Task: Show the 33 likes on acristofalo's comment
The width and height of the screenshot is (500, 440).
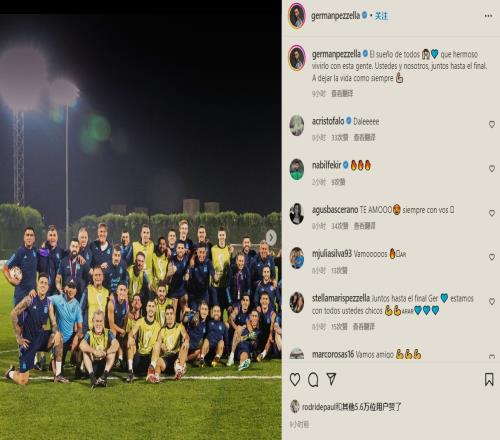Action: pyautogui.click(x=340, y=137)
